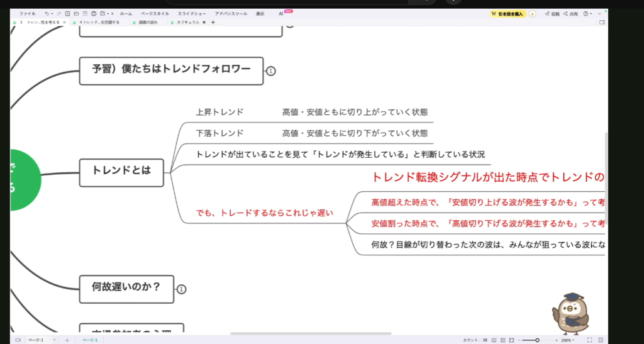Open the help question-mark dropdown

(587, 13)
